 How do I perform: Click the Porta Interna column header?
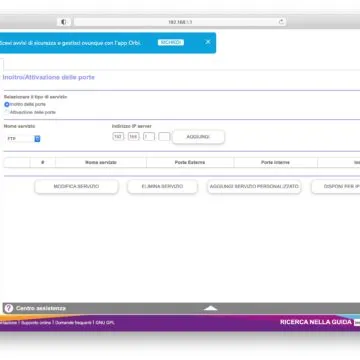275,163
